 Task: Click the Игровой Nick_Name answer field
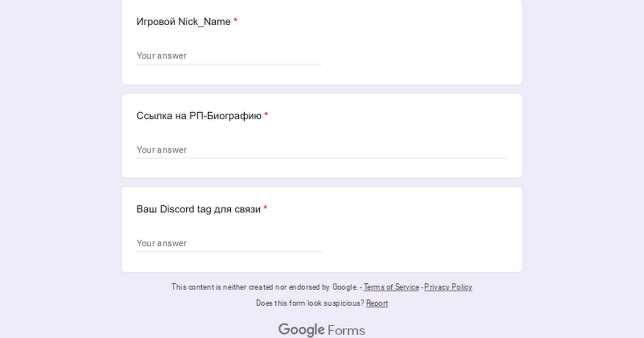[x=229, y=56]
